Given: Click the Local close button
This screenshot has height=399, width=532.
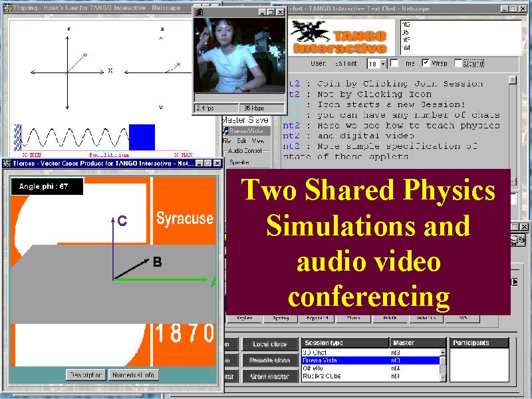Looking at the screenshot, I should click(270, 344).
